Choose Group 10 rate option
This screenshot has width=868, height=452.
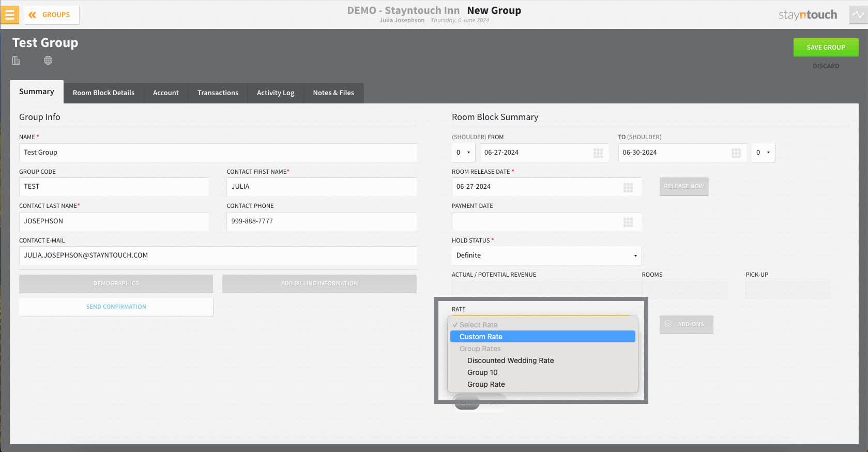[x=542, y=372]
